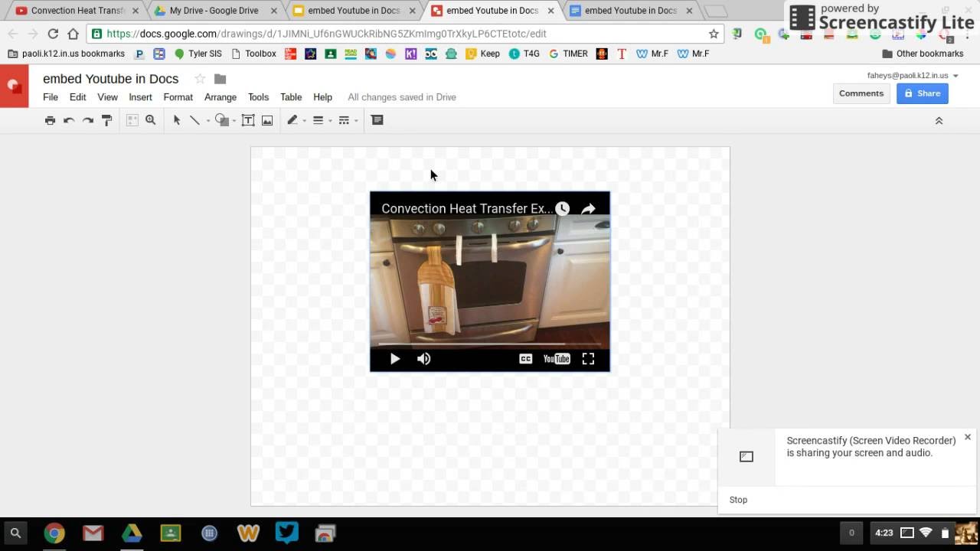Switch to My Drive - Google Drive tab

214,11
